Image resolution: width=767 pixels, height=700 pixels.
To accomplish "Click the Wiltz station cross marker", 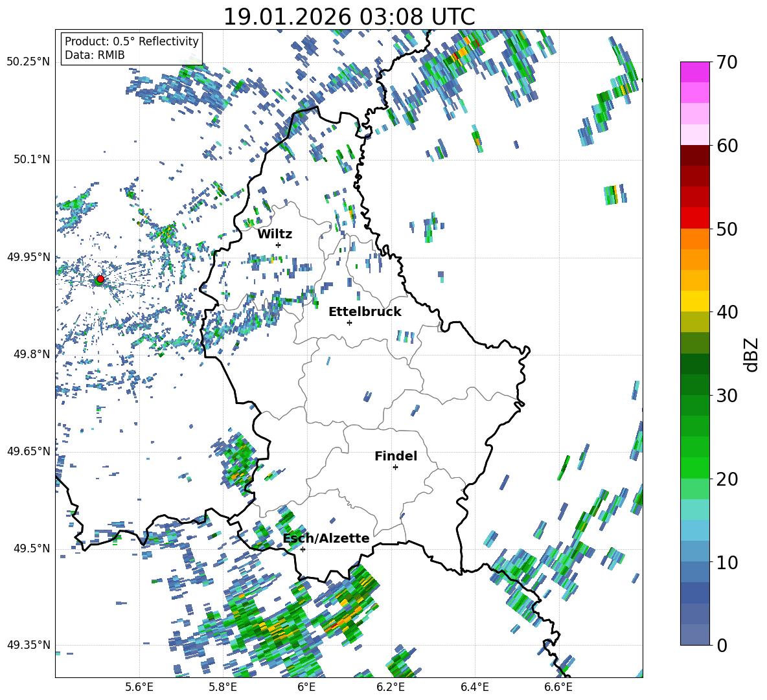I will click(279, 245).
